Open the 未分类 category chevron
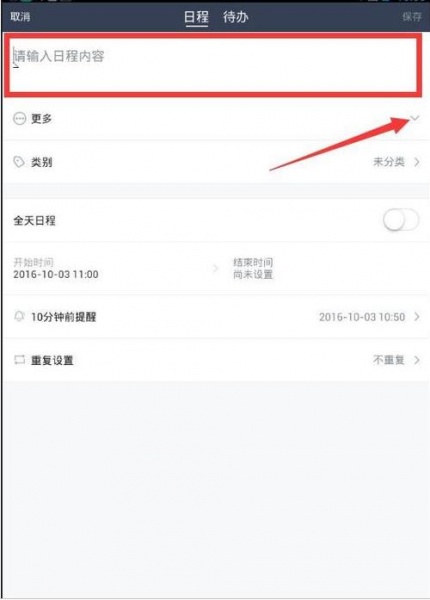Viewport: 430px width, 600px height. pos(417,162)
